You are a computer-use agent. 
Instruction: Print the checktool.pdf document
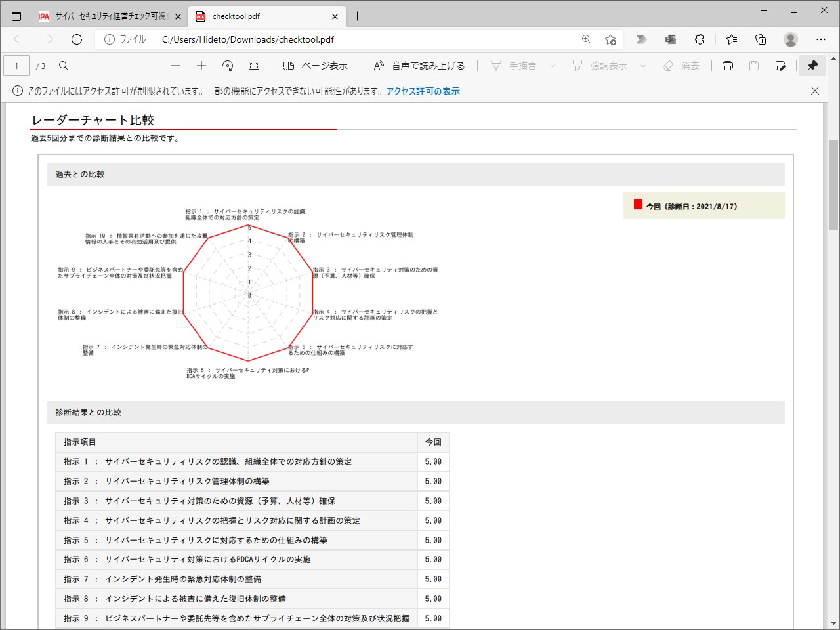pos(727,66)
